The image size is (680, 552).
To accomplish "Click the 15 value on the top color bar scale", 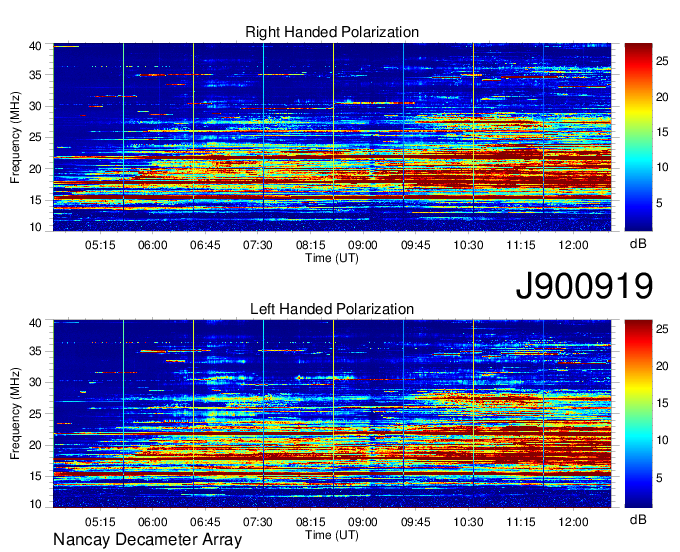I will (x=662, y=132).
